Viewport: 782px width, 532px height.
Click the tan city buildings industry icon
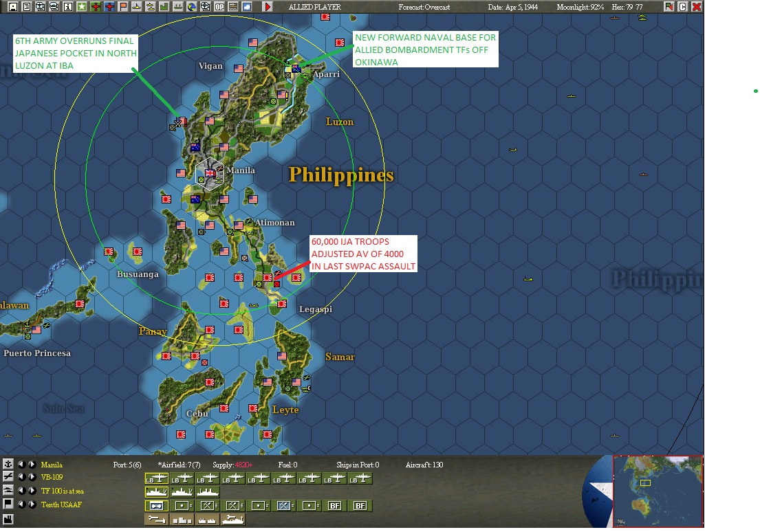tap(182, 520)
